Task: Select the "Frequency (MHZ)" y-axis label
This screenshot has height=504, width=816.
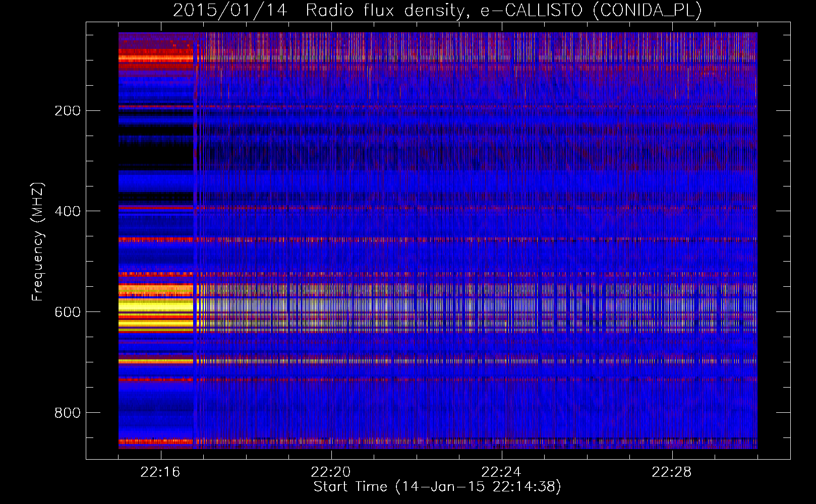Action: 37,242
